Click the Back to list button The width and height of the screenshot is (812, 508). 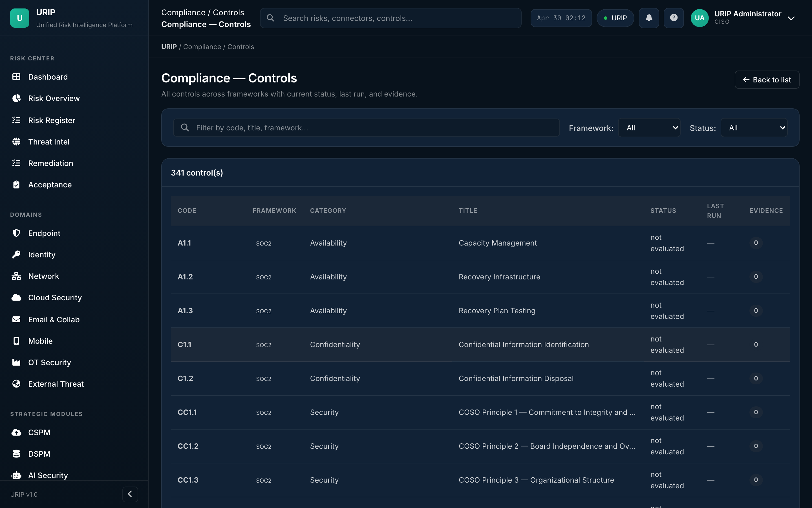click(767, 80)
